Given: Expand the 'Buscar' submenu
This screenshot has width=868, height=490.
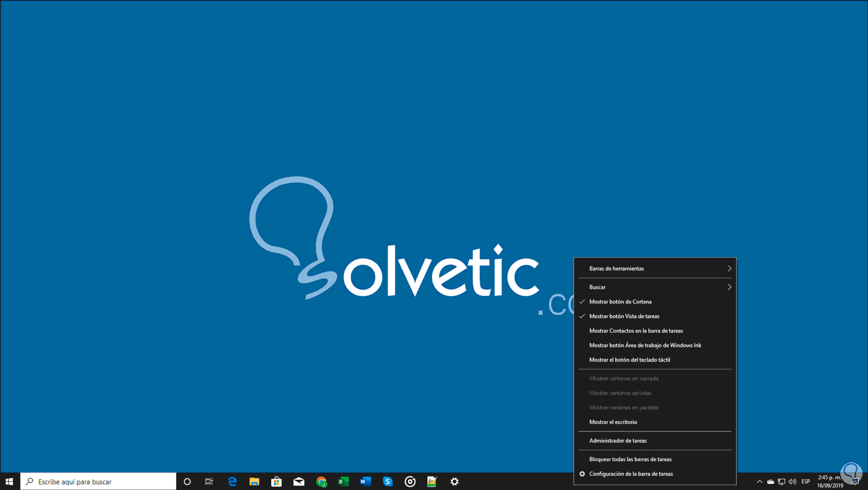Looking at the screenshot, I should click(655, 287).
